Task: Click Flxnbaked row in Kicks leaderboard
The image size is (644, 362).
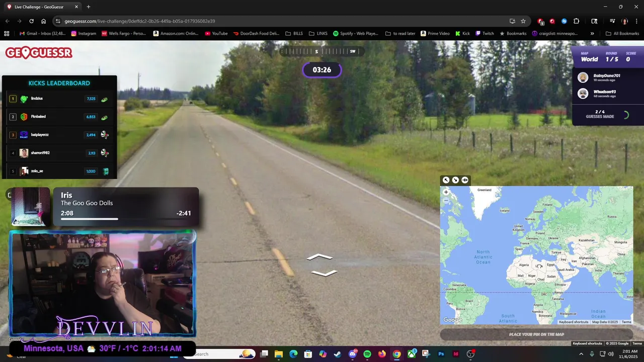Action: pos(59,117)
